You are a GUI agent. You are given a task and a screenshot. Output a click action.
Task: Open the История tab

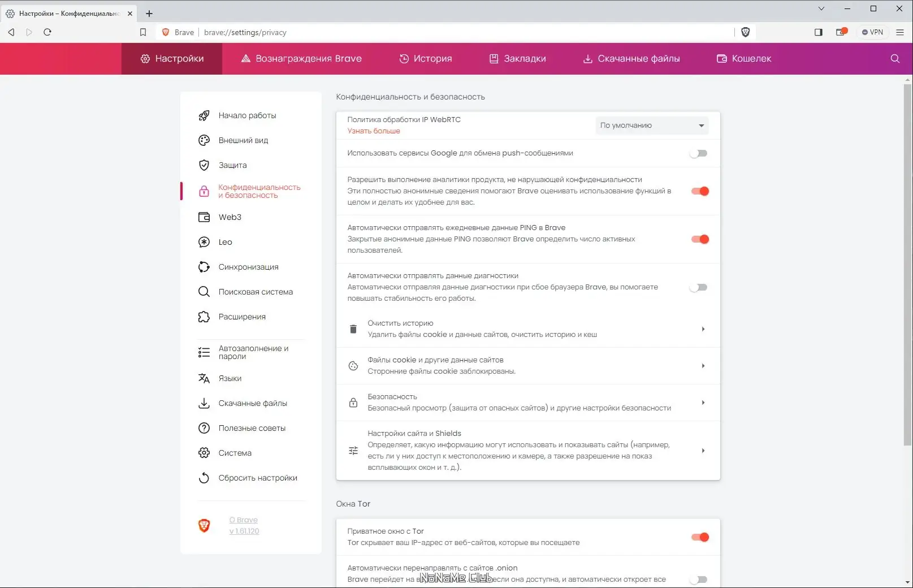[x=426, y=58]
